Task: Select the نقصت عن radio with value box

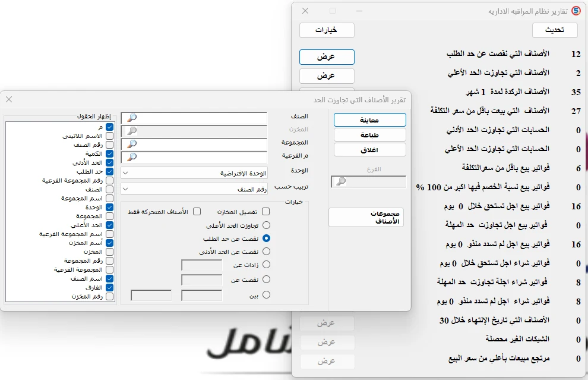Action: [266, 279]
